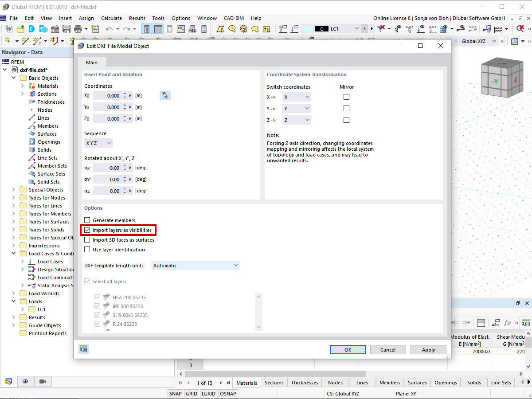Switch to the Sections tab at bottom
This screenshot has height=399, width=532.
[x=274, y=382]
